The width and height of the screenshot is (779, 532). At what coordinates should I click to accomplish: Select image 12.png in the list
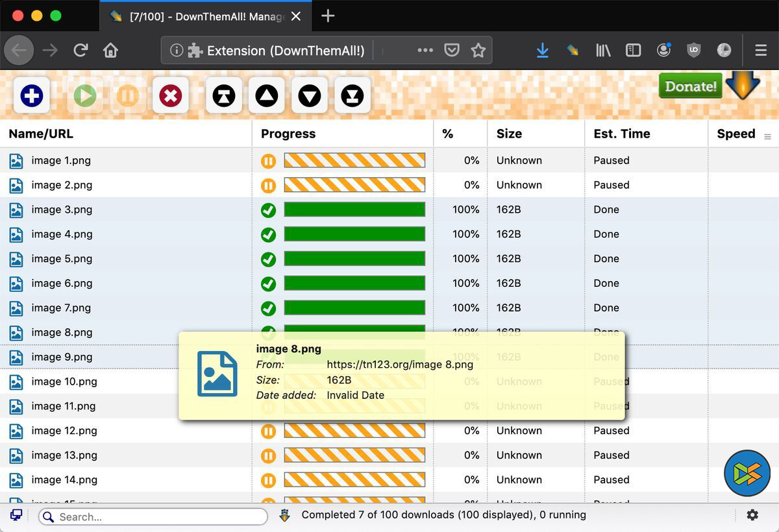pos(64,431)
